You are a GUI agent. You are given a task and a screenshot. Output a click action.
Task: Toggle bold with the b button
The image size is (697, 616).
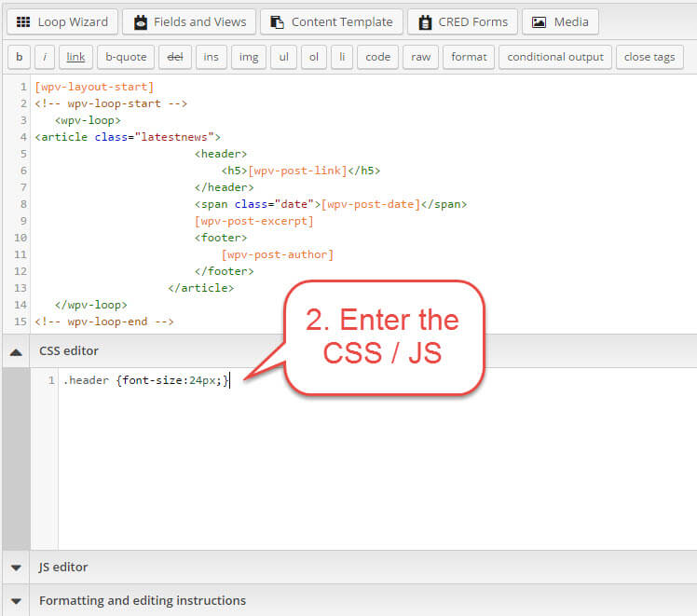(20, 57)
